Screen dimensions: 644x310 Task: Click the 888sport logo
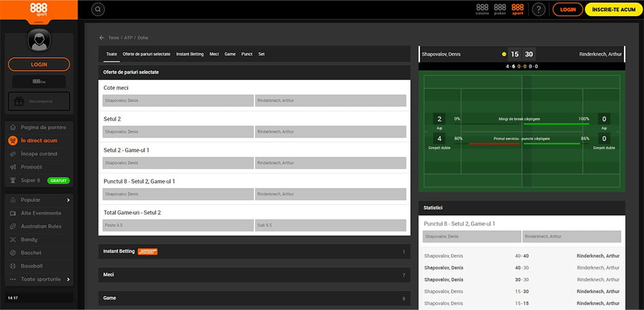click(39, 10)
